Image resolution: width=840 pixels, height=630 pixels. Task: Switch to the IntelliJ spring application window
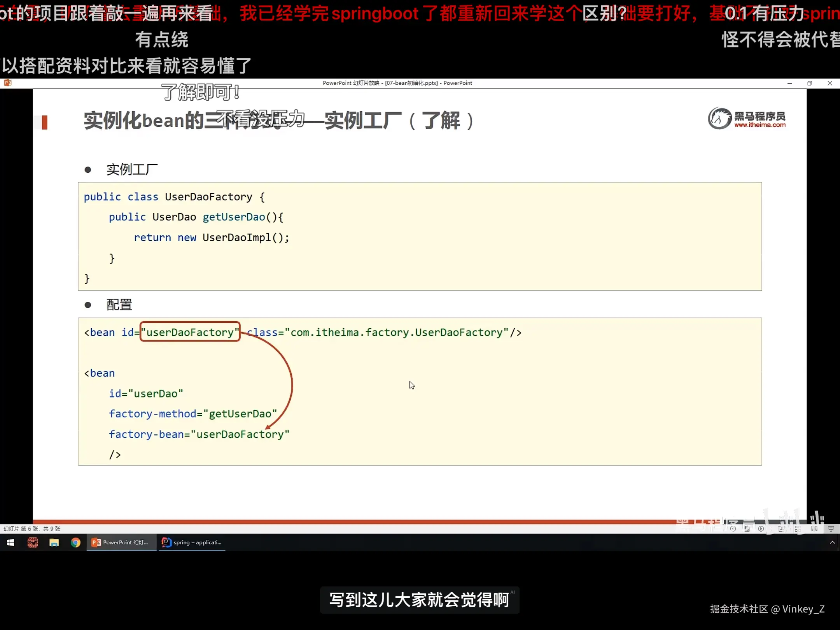(x=192, y=542)
